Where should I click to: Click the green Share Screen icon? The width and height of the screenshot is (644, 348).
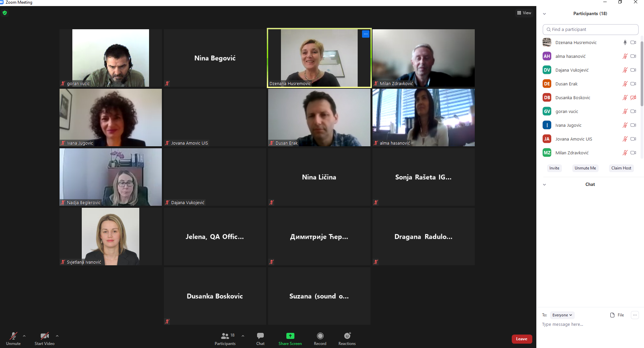point(290,336)
